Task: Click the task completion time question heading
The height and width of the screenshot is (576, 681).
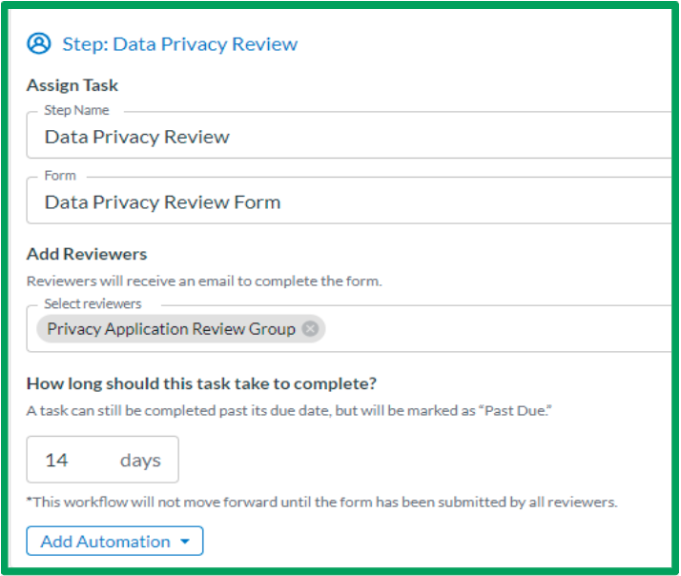Action: click(x=202, y=384)
